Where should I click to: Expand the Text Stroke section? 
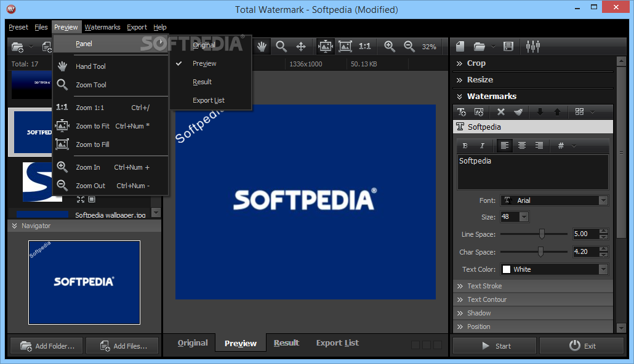[x=533, y=286]
